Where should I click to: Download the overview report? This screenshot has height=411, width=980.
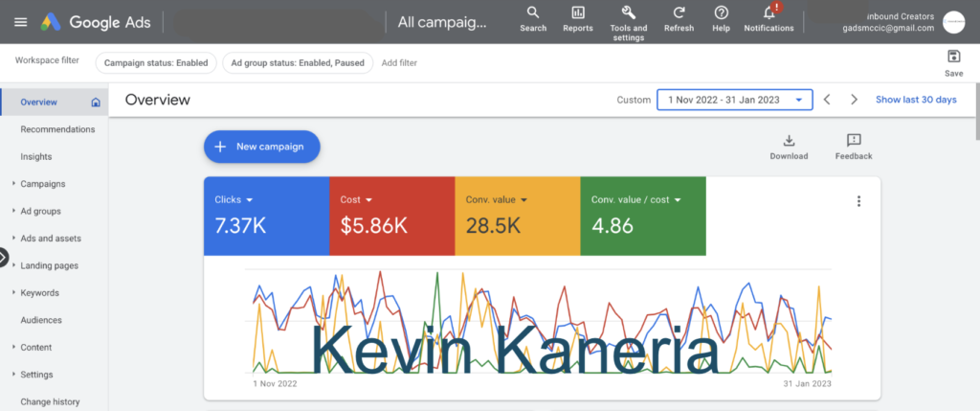pyautogui.click(x=789, y=147)
